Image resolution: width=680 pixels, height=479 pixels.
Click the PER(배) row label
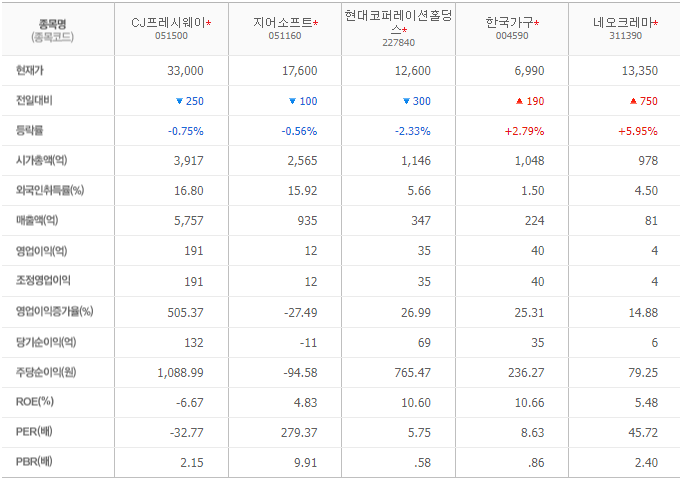[x=34, y=432]
